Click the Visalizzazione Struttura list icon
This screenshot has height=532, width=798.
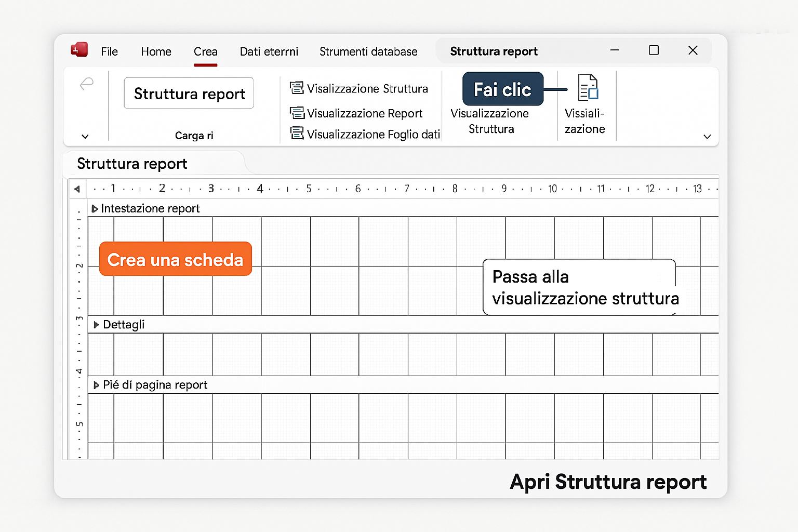(x=297, y=88)
